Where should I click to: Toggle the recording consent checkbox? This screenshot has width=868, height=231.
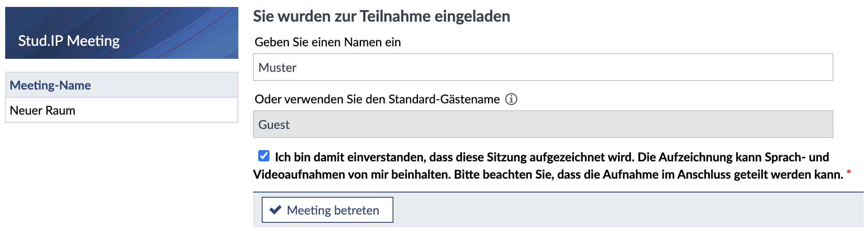264,156
